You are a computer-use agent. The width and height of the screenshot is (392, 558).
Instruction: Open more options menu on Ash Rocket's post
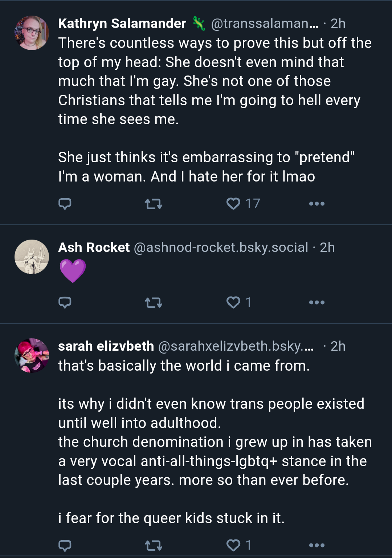tap(317, 302)
